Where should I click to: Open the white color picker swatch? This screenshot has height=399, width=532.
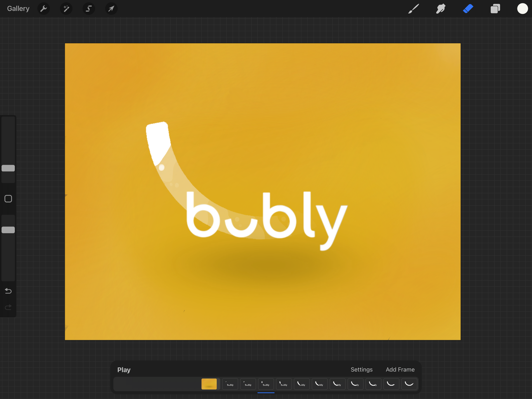tap(522, 9)
